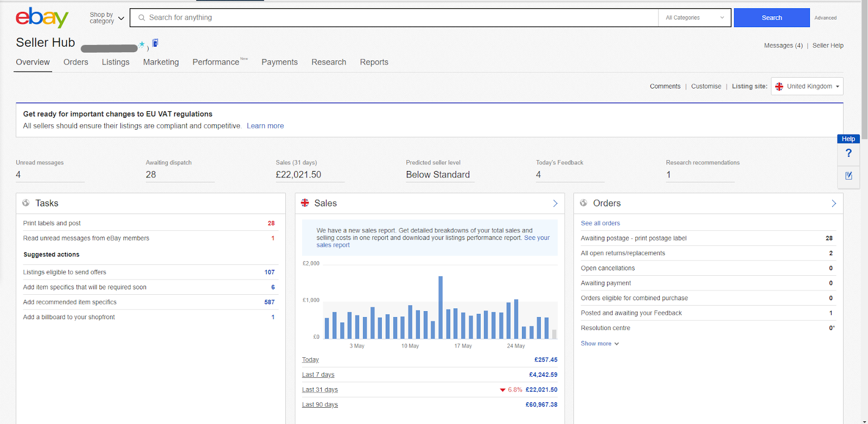The image size is (868, 424).
Task: Open Seller Help link
Action: click(x=828, y=46)
